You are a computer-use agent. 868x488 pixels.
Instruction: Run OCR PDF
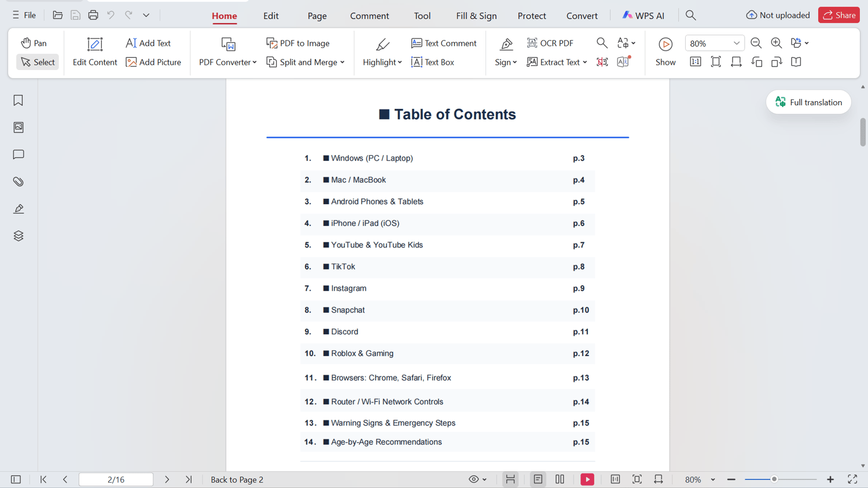click(550, 43)
